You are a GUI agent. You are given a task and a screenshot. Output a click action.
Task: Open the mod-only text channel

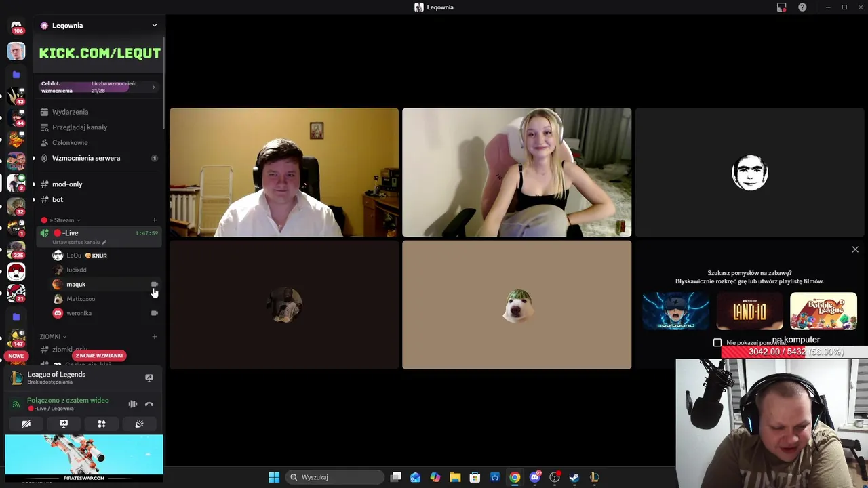coord(98,184)
